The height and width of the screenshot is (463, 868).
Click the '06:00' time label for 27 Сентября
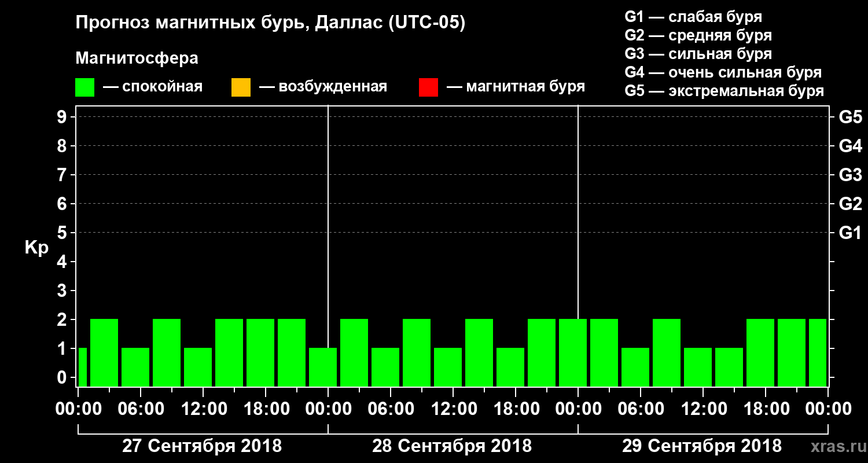[x=141, y=409]
